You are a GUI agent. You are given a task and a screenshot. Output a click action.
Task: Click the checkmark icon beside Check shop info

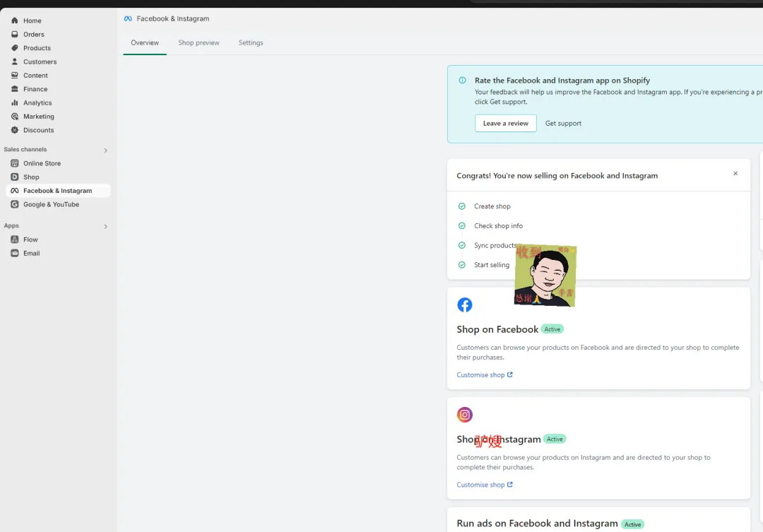tap(462, 225)
